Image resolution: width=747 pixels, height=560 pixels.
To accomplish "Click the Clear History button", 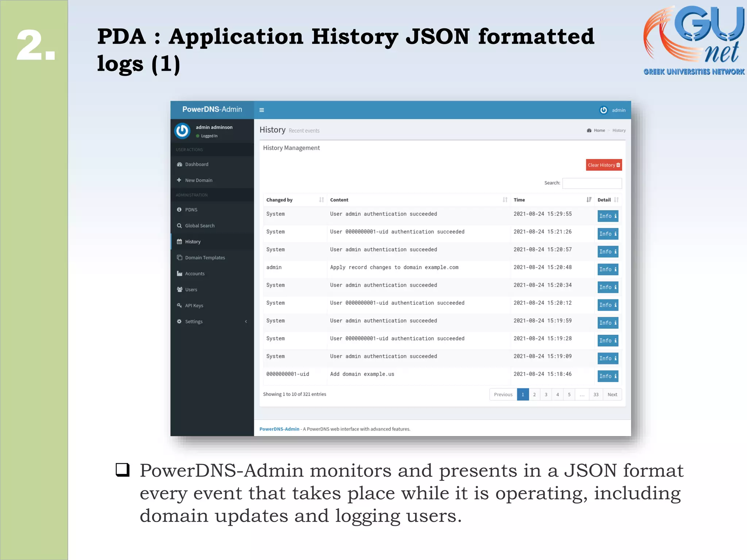I will (x=604, y=165).
